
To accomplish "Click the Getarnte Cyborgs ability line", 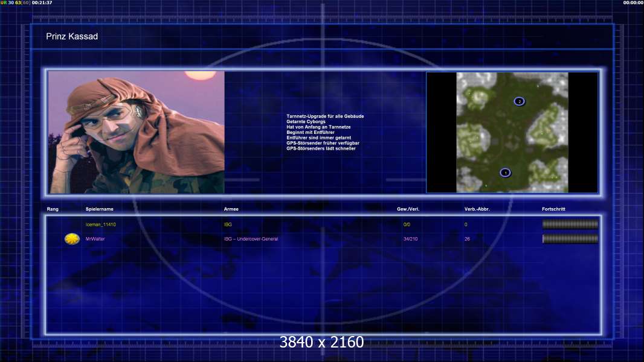I will click(x=306, y=122).
